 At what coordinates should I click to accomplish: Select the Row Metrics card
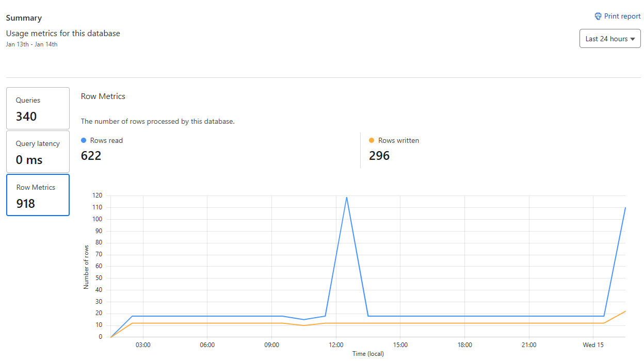point(38,195)
